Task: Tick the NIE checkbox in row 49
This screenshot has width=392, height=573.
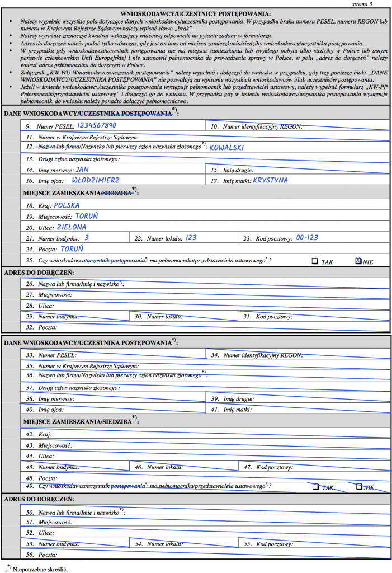Action: coord(359,486)
